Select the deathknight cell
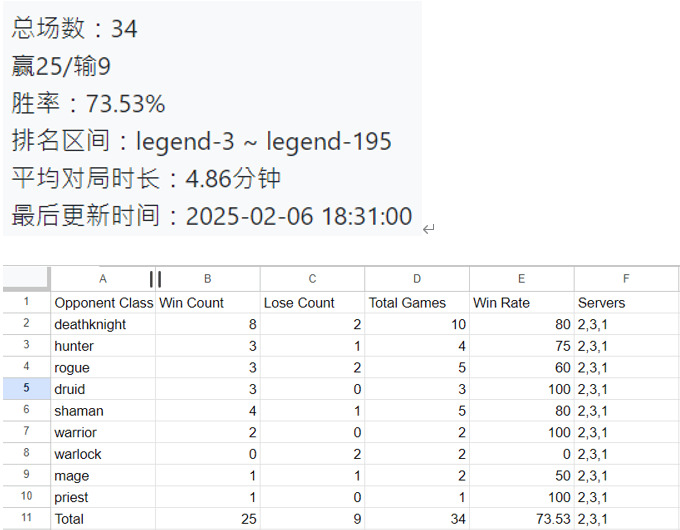Image resolution: width=680 pixels, height=530 pixels. 103,324
